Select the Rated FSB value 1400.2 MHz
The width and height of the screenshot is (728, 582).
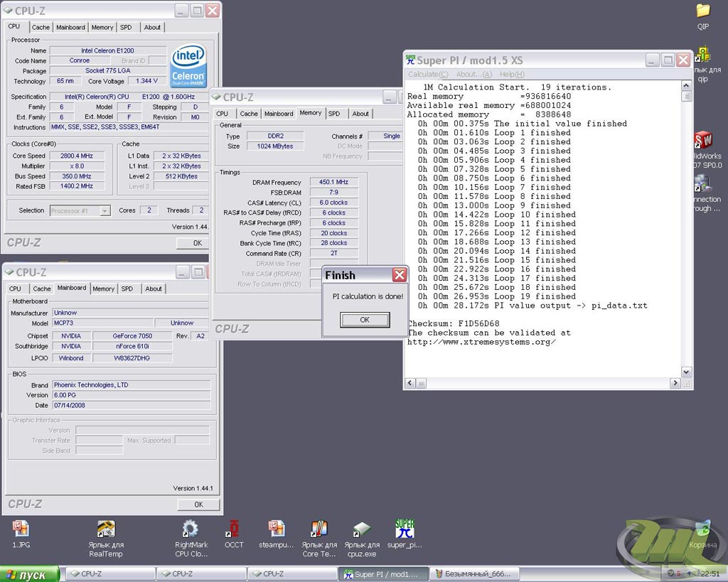77,186
